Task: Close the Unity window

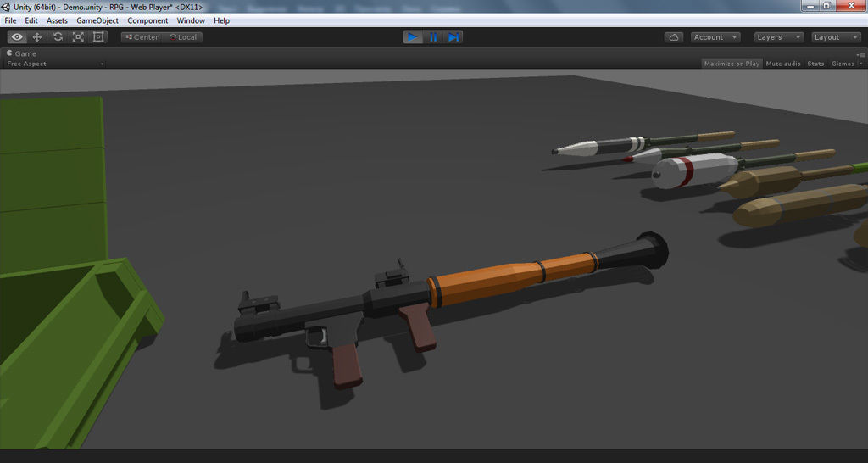Action: point(851,6)
